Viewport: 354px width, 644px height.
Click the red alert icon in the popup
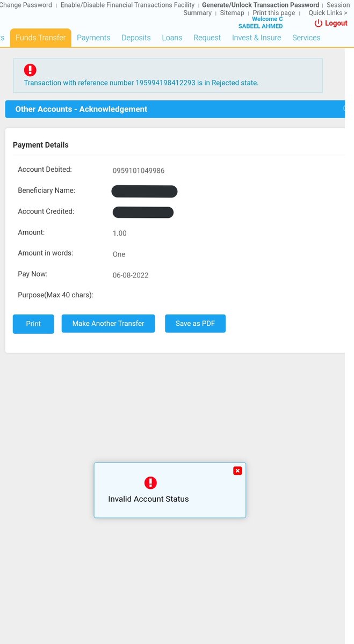click(151, 482)
